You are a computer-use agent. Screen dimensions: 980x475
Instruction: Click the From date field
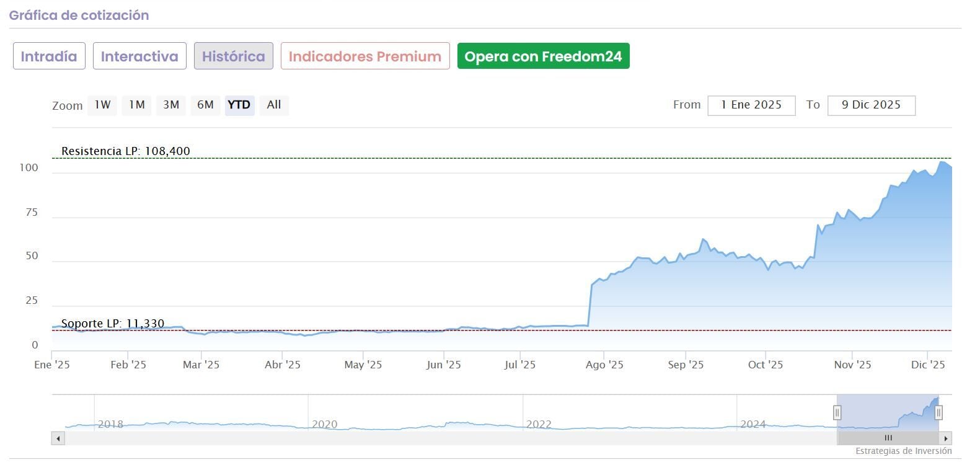click(x=751, y=105)
